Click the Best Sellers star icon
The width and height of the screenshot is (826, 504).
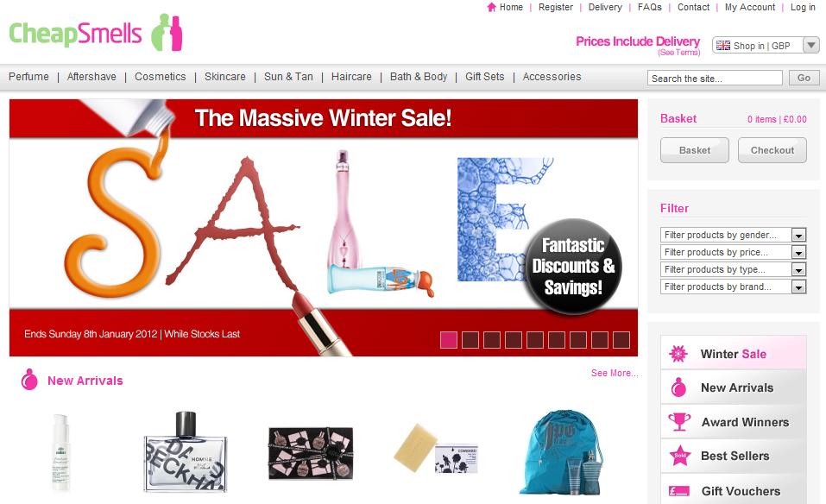tap(679, 456)
